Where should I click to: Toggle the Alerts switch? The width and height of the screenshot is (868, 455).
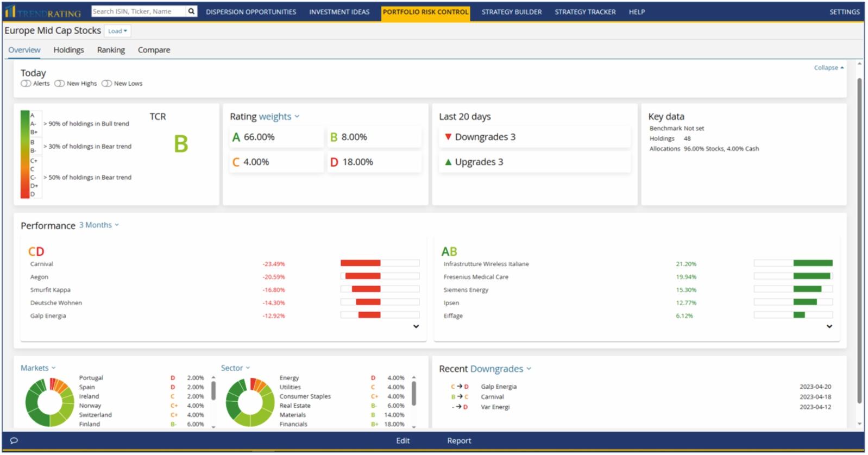click(x=26, y=84)
